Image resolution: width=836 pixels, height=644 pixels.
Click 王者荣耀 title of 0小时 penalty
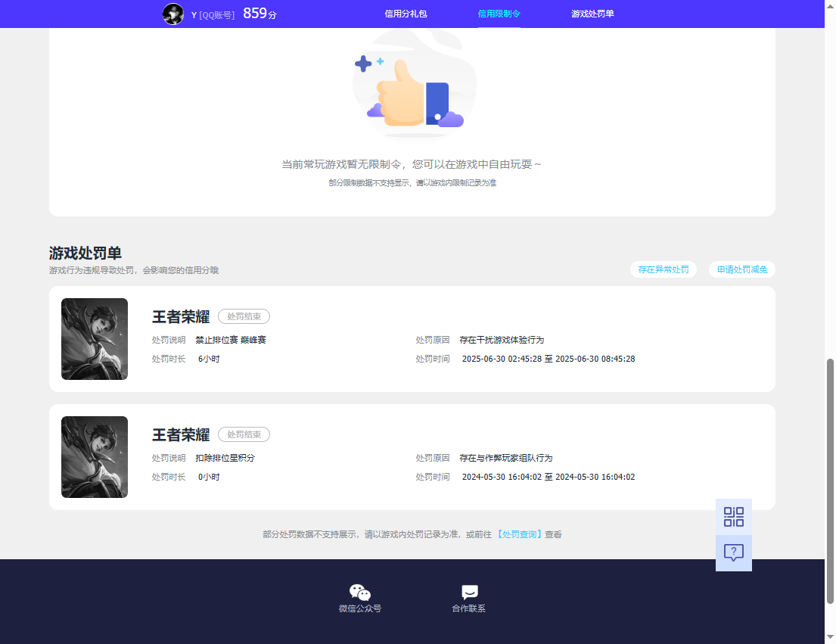pos(181,434)
